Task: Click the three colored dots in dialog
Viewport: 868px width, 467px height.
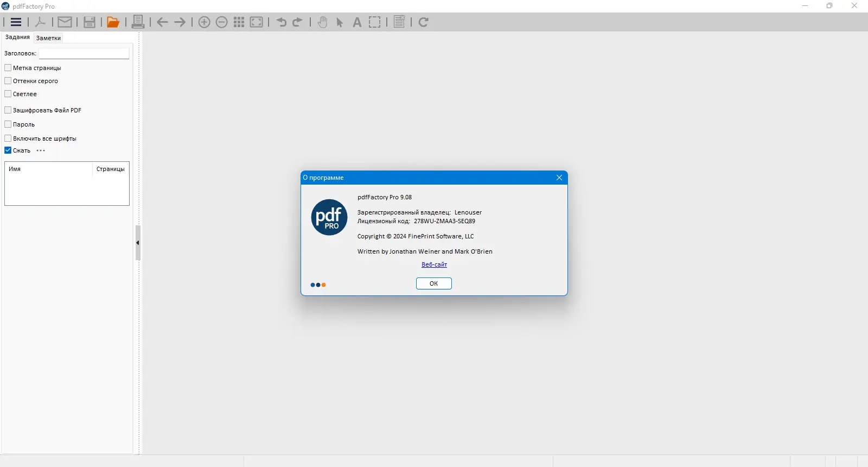Action: point(318,285)
